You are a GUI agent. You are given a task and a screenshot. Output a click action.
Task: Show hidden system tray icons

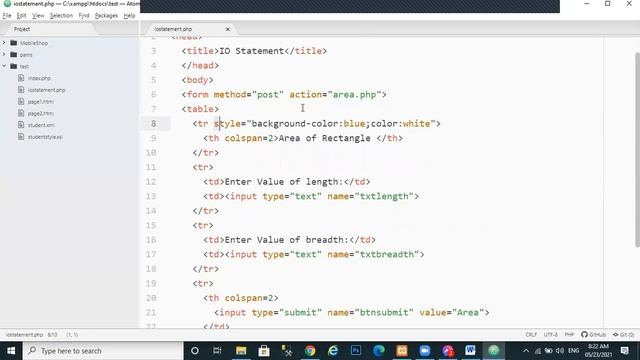pyautogui.click(x=526, y=351)
